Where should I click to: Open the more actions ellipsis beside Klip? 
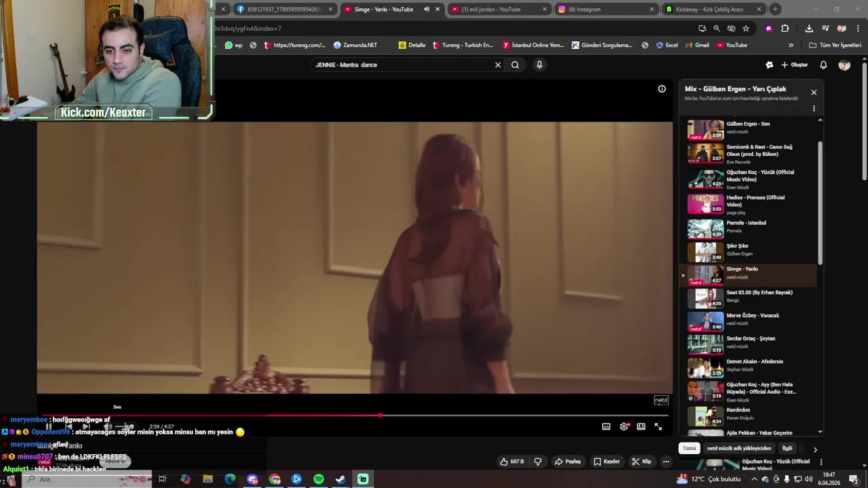pos(666,462)
